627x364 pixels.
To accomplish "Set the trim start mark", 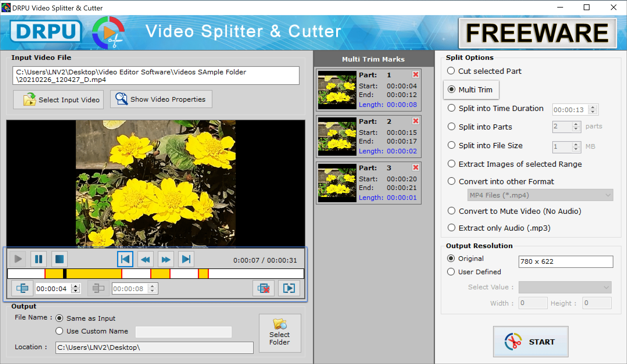I will coord(22,288).
